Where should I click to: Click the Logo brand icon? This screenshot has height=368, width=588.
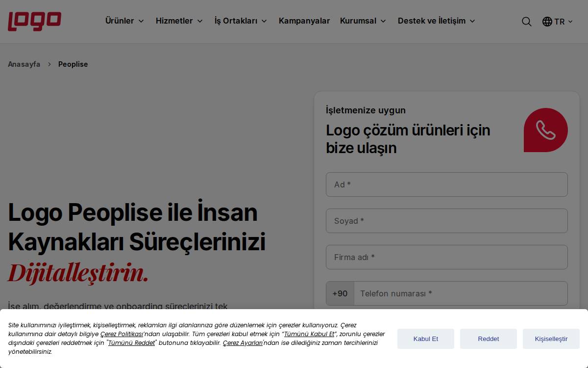(35, 21)
